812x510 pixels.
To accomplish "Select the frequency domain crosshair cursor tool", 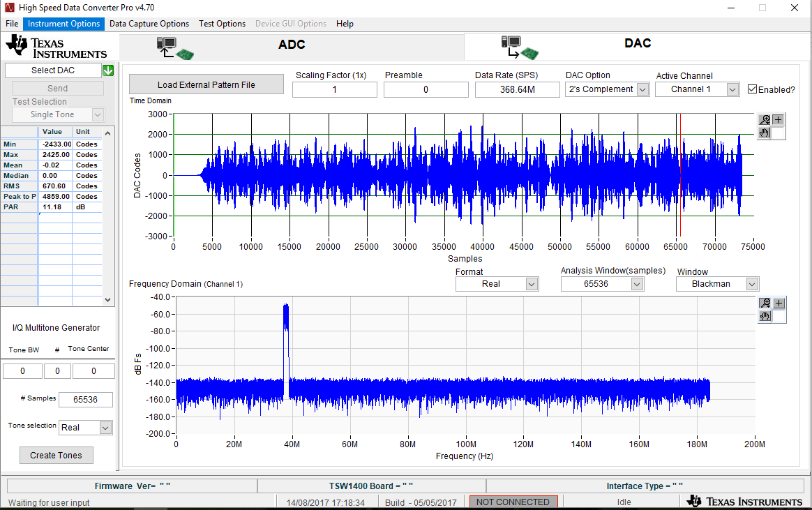I will click(779, 303).
